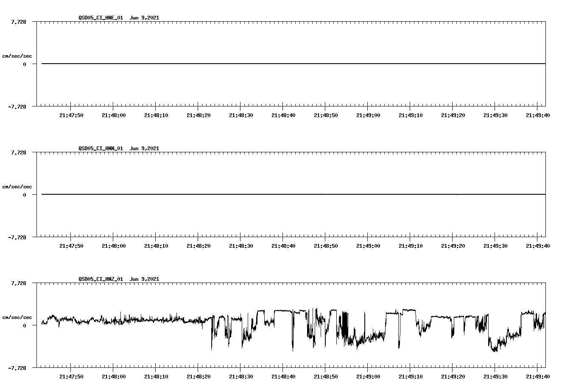The height and width of the screenshot is (392, 576).
Task: Click the cm/sec/sec unit label on HNE plot
Action: click(x=17, y=56)
